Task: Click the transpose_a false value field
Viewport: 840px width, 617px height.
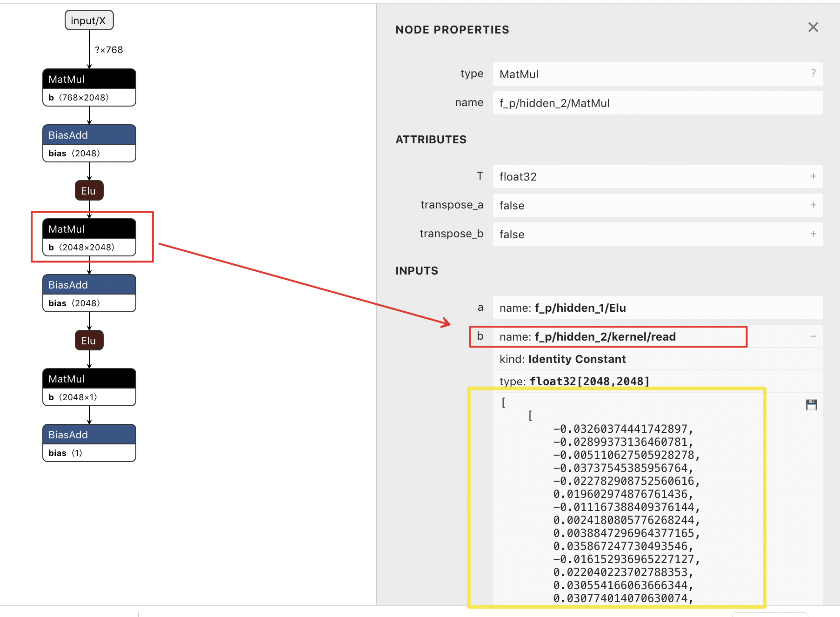Action: tap(605, 205)
